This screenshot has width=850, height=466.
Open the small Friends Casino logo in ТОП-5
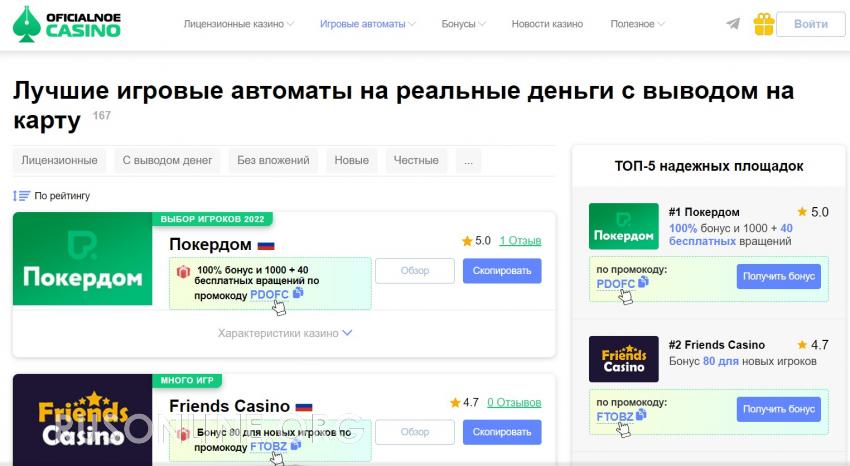pos(623,359)
